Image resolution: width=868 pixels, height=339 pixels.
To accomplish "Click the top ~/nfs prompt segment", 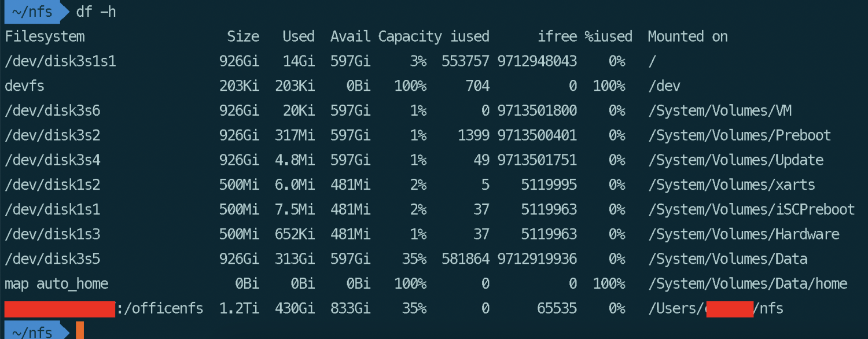I will point(32,11).
